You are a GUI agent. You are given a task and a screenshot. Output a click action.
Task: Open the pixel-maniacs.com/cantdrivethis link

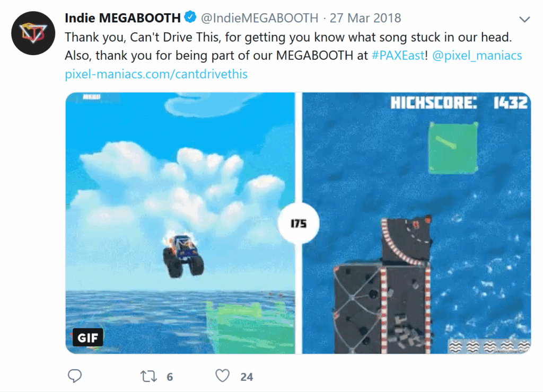coord(156,74)
